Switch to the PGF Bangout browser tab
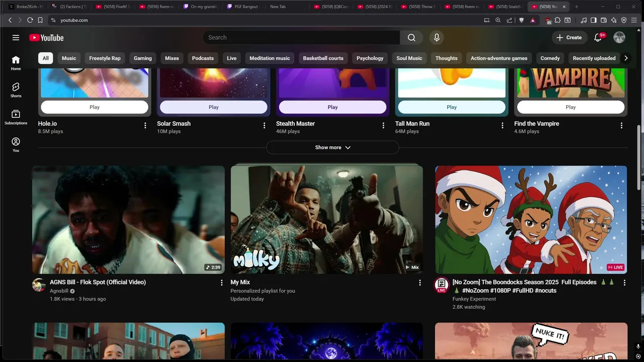 pyautogui.click(x=244, y=7)
